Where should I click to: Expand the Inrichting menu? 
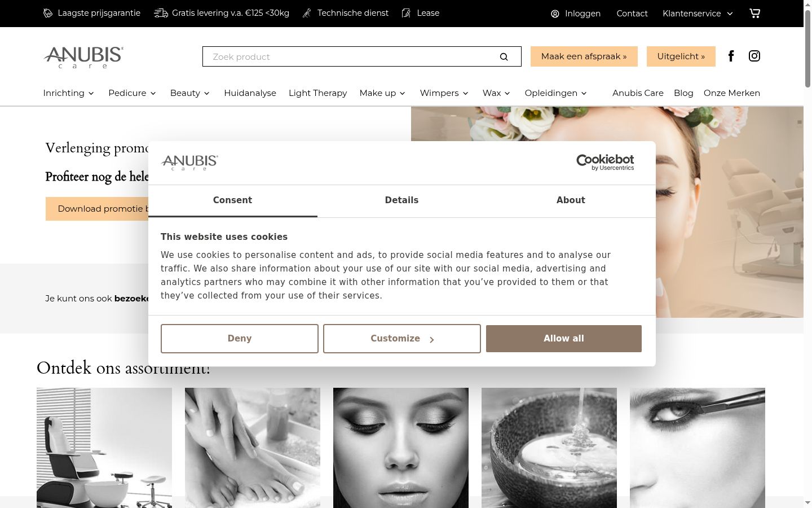coord(69,93)
